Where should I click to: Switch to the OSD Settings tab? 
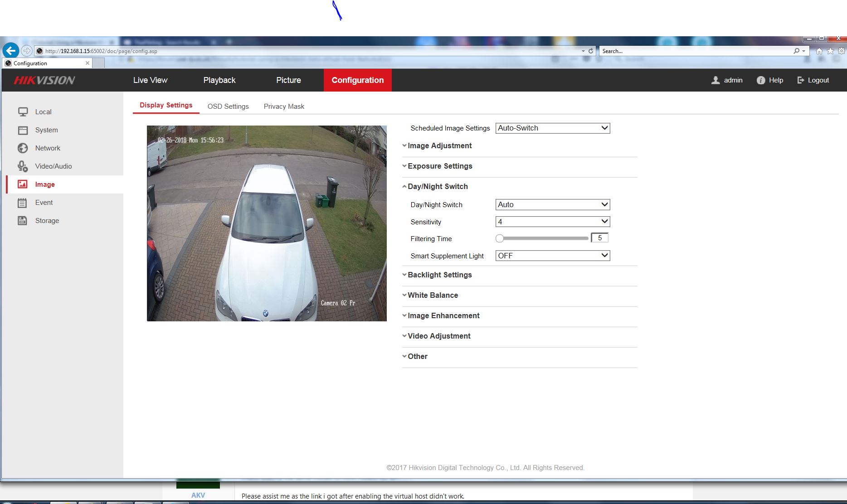pos(228,107)
